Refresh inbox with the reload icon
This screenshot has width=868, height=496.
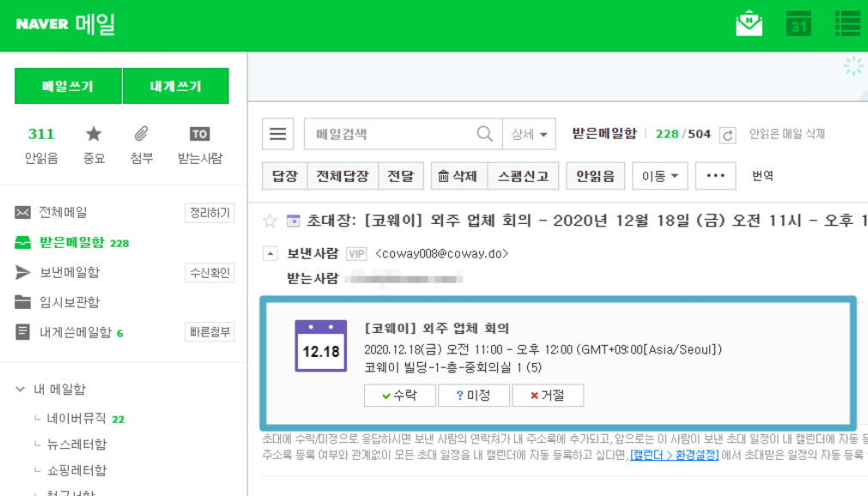[727, 135]
